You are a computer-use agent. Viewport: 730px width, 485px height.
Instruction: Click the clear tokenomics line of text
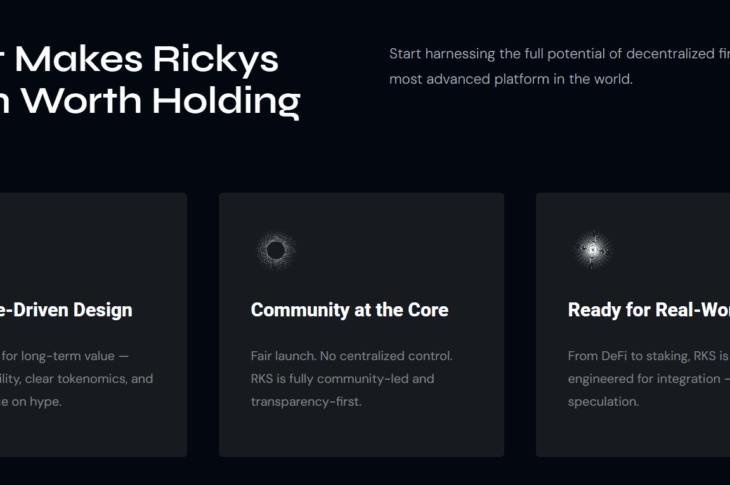tap(76, 379)
